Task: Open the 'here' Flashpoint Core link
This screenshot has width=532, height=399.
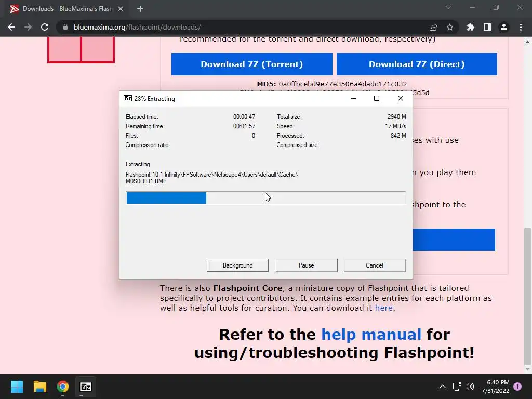Action: [x=384, y=308]
